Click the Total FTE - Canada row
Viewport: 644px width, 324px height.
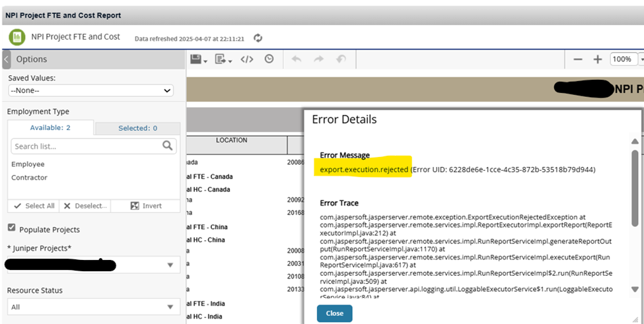pyautogui.click(x=209, y=177)
